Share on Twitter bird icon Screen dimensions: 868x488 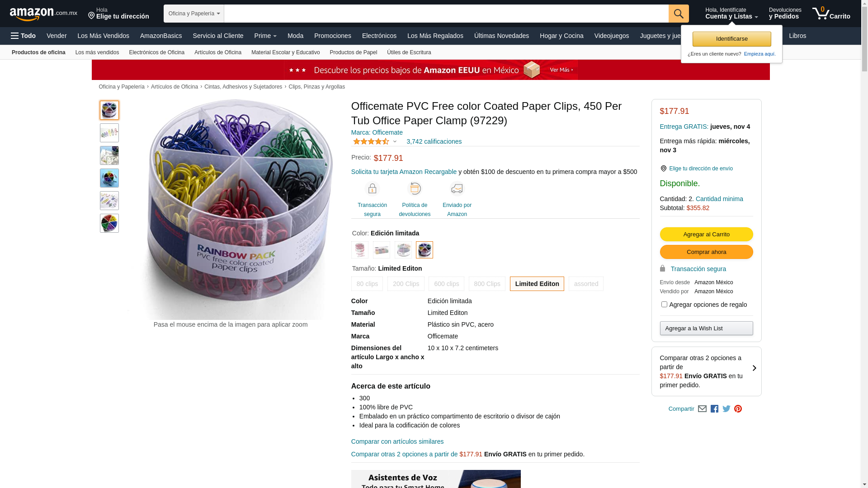[726, 409]
